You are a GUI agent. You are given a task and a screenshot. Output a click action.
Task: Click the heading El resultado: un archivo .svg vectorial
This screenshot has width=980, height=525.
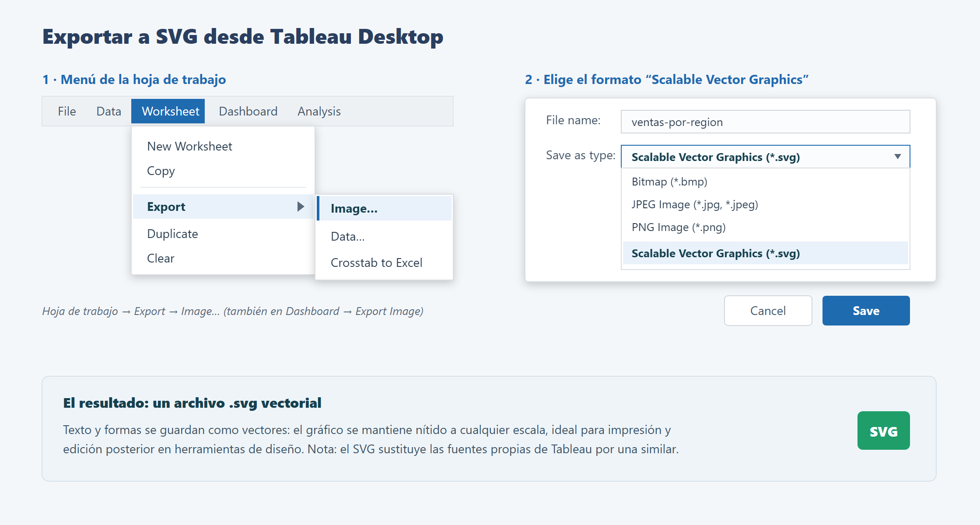tap(192, 403)
